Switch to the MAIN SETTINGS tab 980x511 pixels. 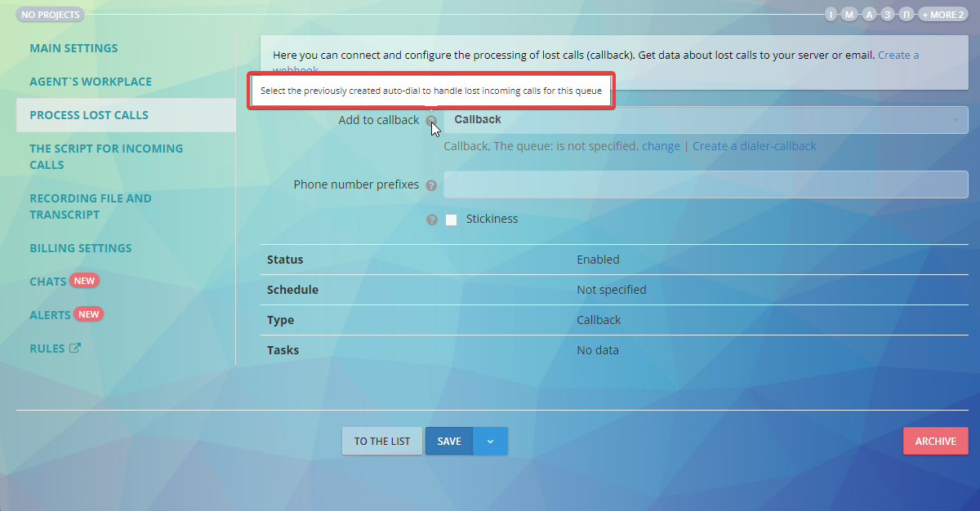(72, 47)
